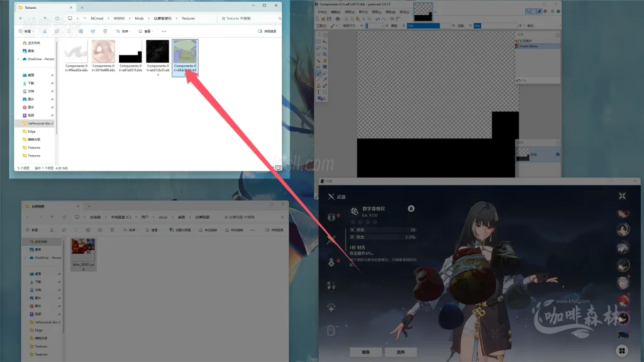Image resolution: width=644 pixels, height=362 pixels.
Task: Click the weapon lock icon beside 教学音感仪
Action: point(411,208)
